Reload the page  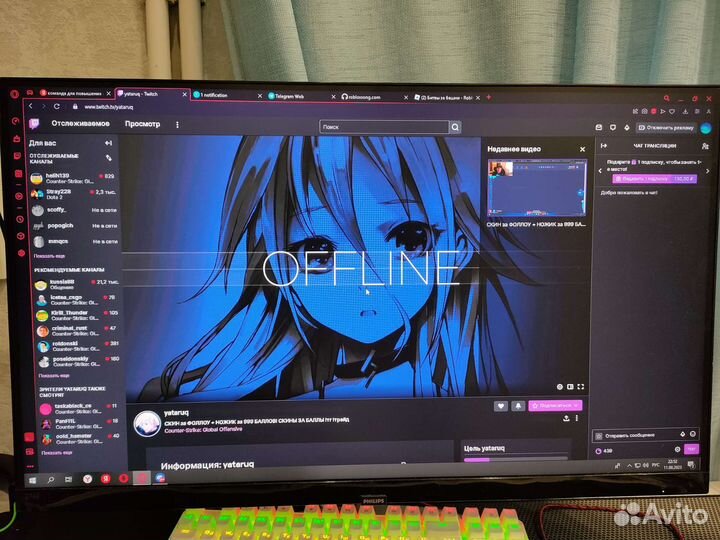click(56, 107)
